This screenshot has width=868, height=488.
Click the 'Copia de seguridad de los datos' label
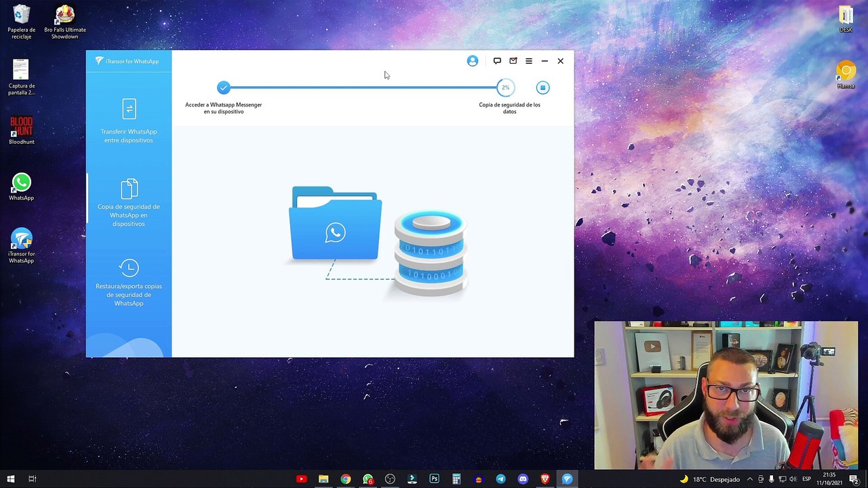[509, 108]
